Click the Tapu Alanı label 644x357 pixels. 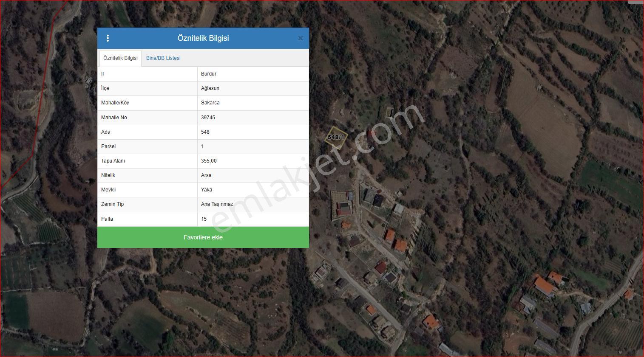click(113, 161)
